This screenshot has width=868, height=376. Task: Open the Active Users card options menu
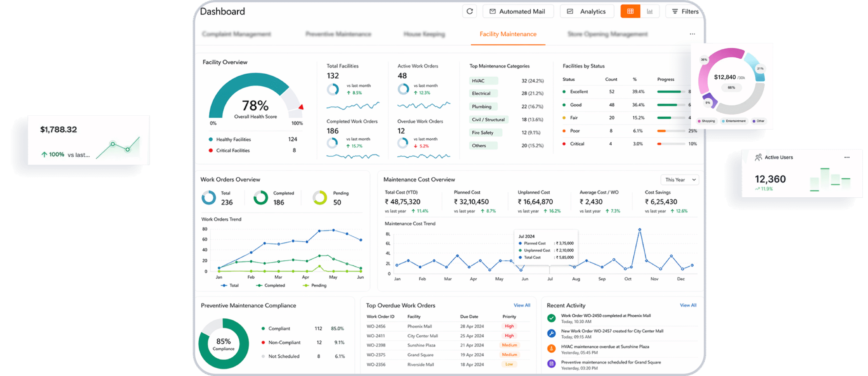[847, 157]
